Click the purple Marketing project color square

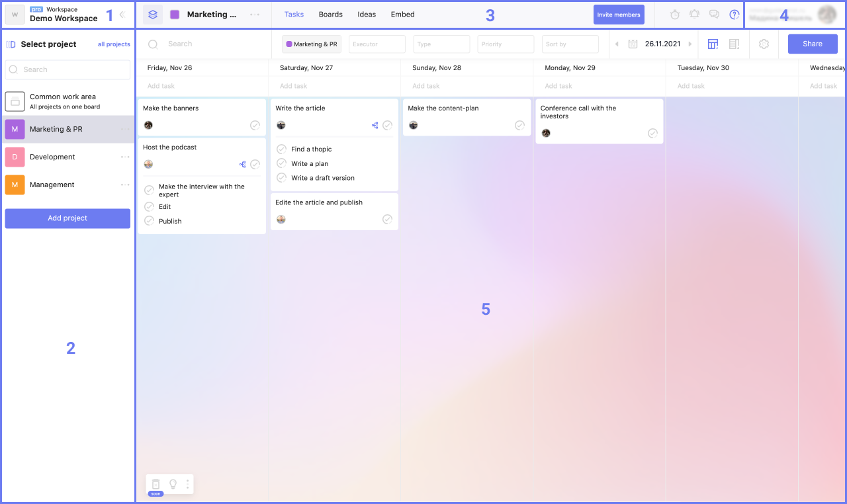click(x=175, y=15)
